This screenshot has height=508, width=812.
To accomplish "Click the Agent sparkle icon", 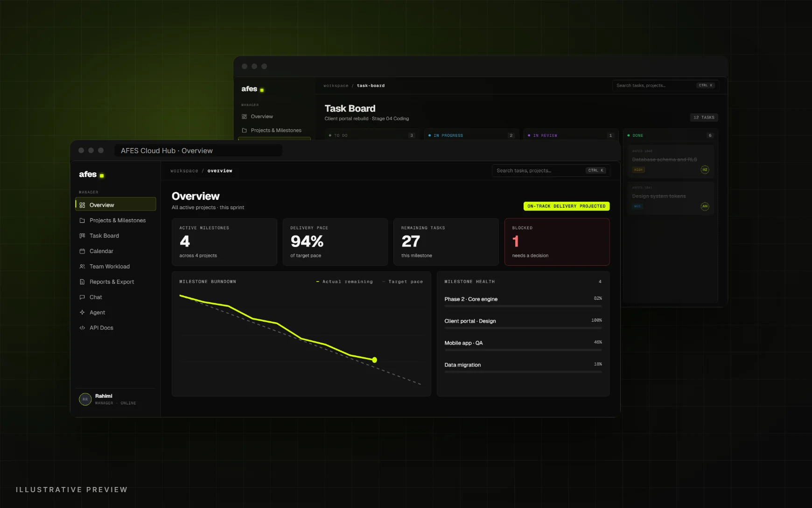I will click(x=82, y=312).
